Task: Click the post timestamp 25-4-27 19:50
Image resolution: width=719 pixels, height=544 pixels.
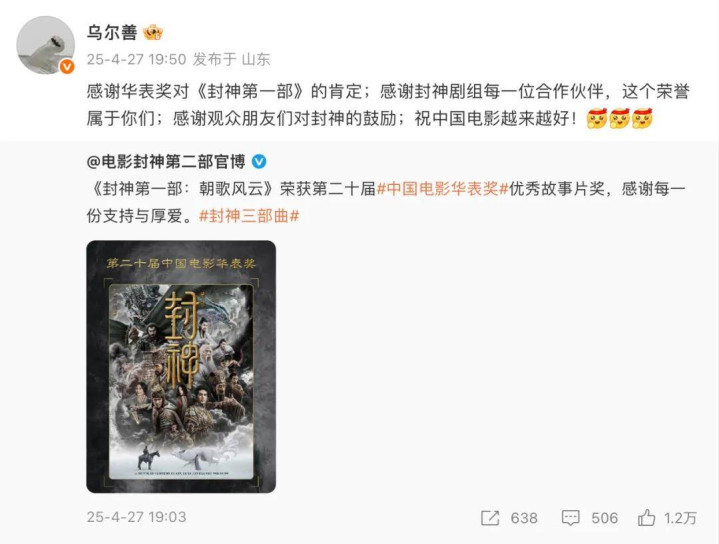Action: [x=137, y=59]
